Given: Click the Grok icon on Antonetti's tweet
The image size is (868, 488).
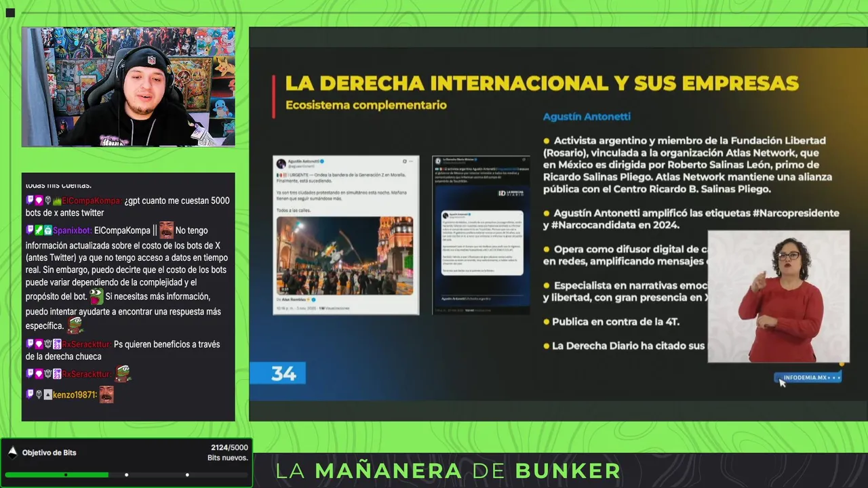Looking at the screenshot, I should coord(405,161).
